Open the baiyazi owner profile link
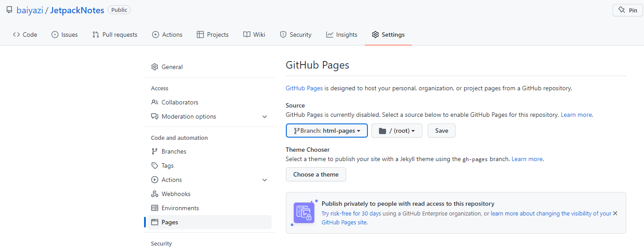 click(x=30, y=10)
